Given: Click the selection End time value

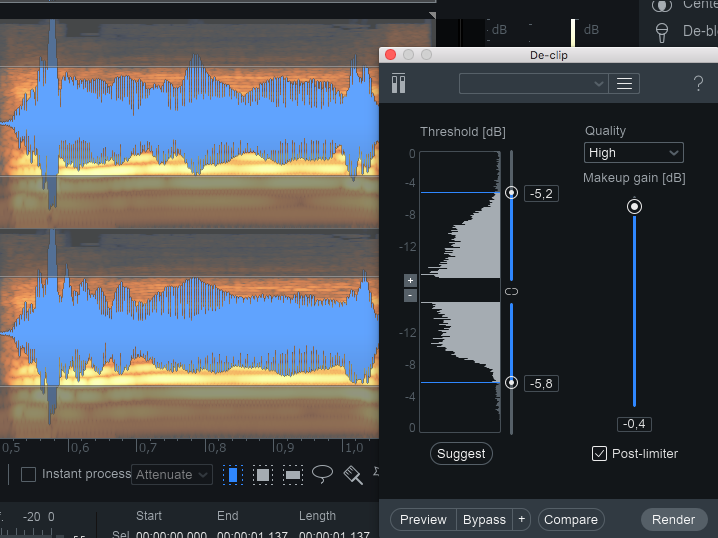Looking at the screenshot, I should pyautogui.click(x=252, y=534).
